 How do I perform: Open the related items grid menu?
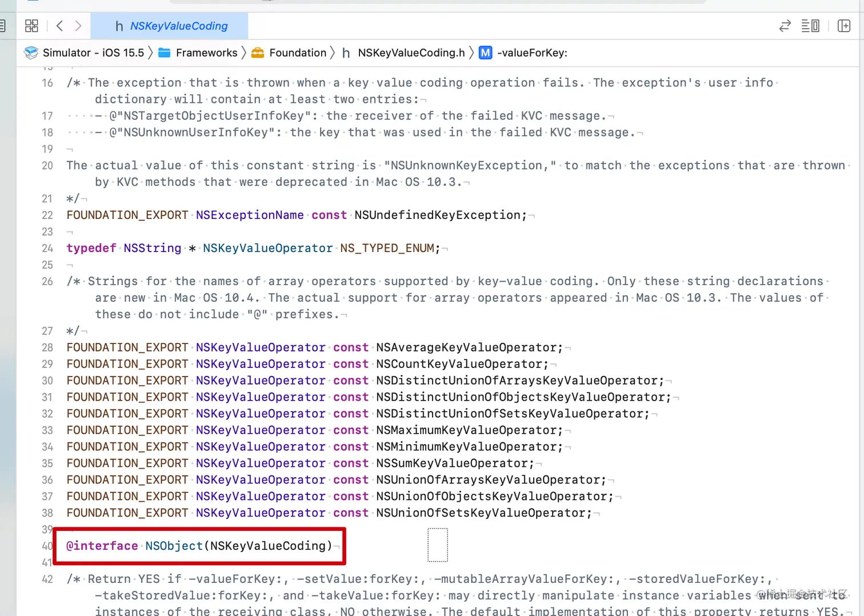coord(31,26)
